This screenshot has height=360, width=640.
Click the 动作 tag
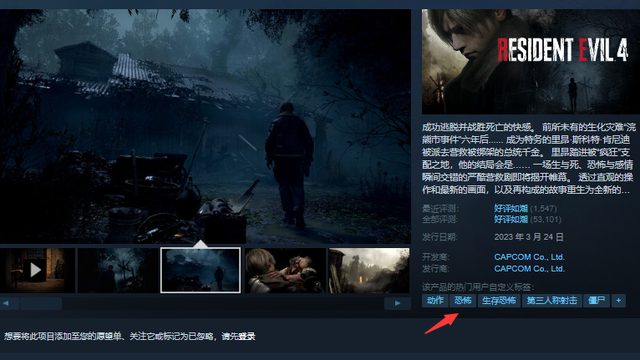(435, 301)
